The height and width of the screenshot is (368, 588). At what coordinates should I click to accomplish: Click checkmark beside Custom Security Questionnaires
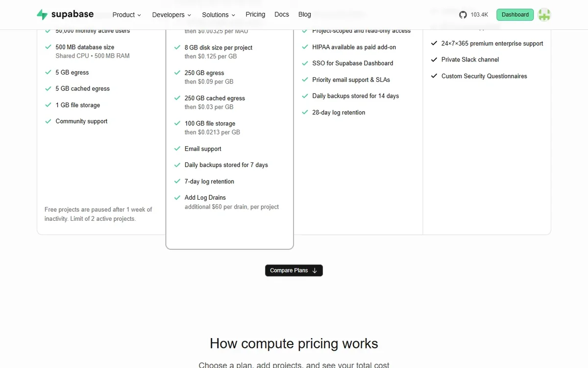click(434, 76)
